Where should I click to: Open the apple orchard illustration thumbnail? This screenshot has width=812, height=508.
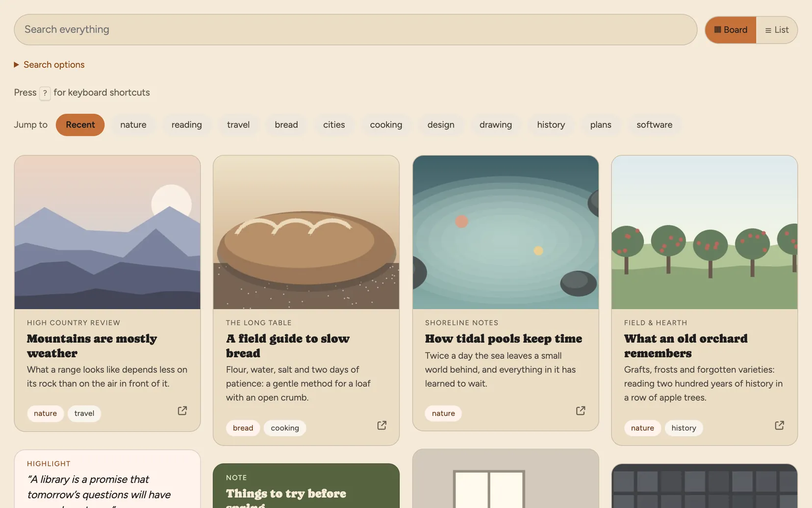705,232
